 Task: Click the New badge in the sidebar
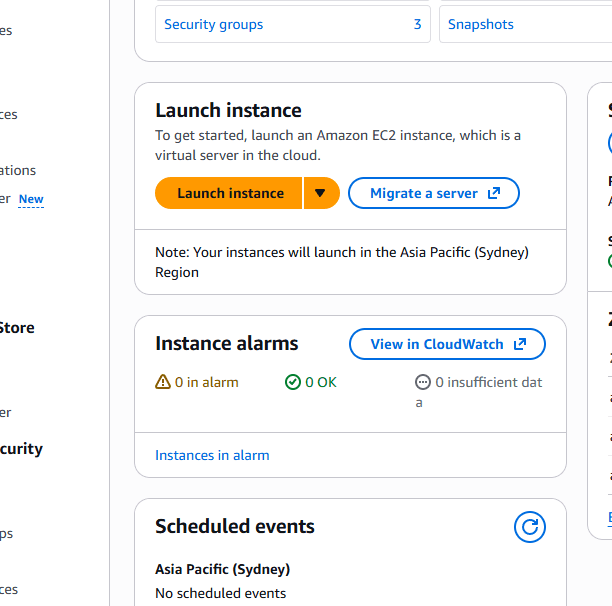point(31,199)
